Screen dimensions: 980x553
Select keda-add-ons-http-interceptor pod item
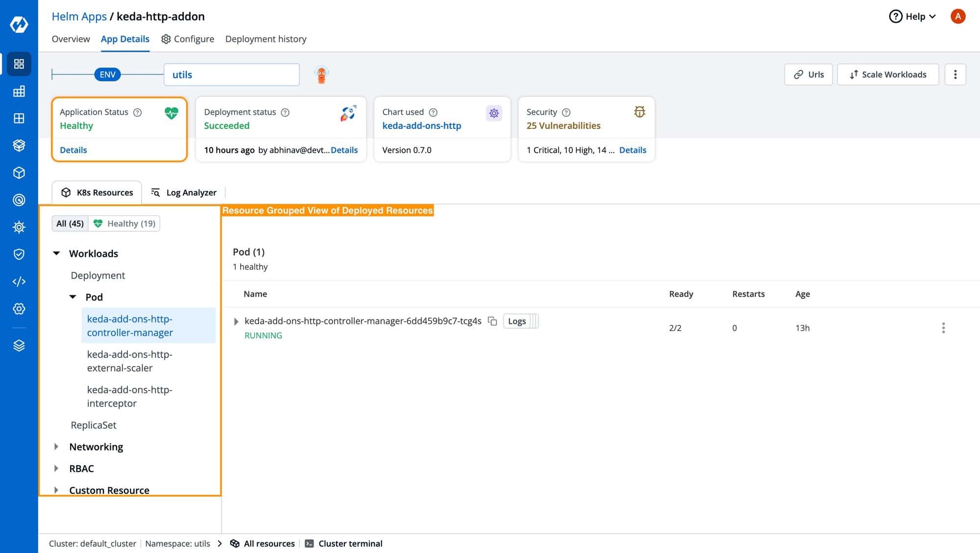coord(129,396)
